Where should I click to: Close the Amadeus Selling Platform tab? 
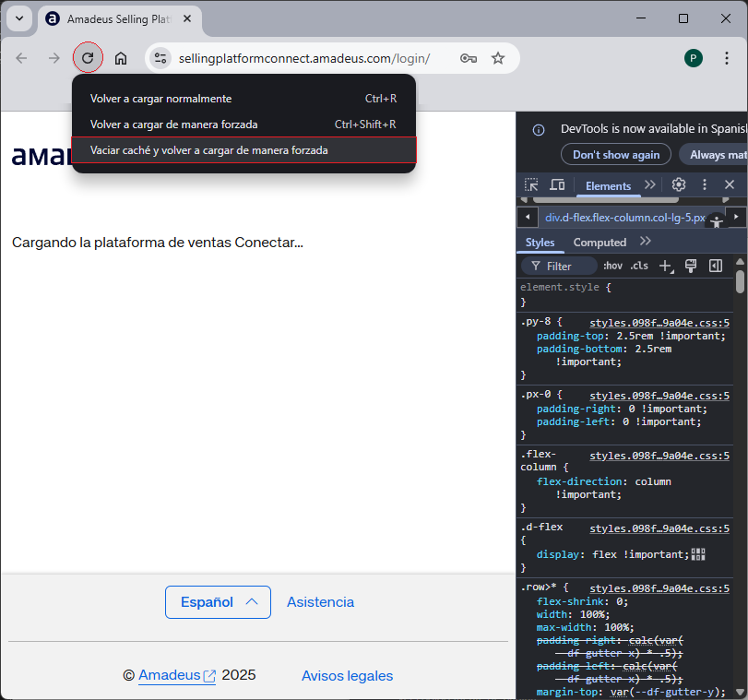point(187,18)
